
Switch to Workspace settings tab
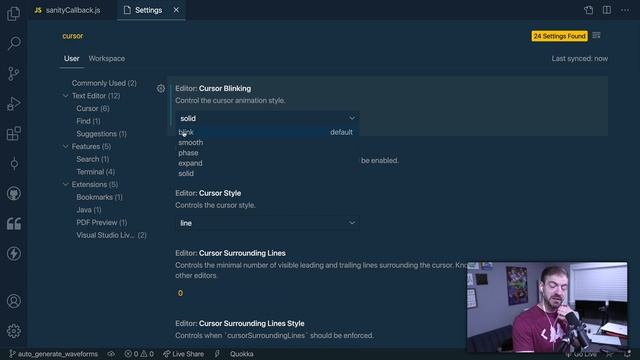[107, 59]
